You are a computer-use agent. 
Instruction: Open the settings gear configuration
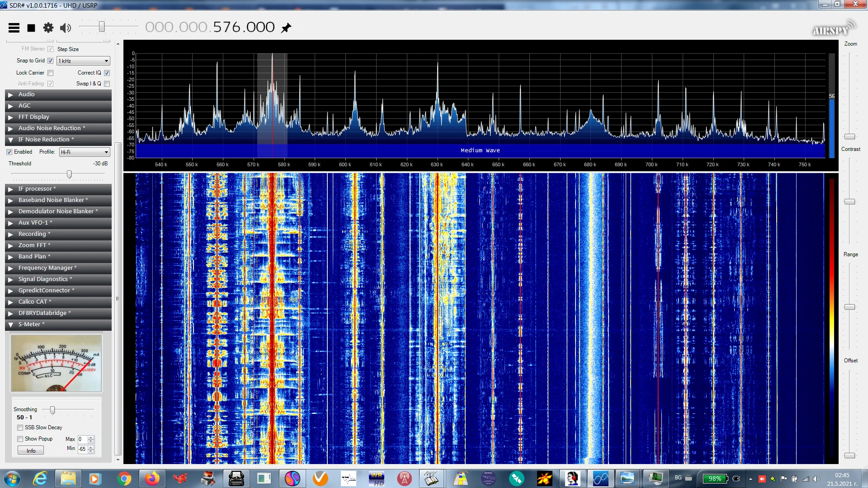48,28
